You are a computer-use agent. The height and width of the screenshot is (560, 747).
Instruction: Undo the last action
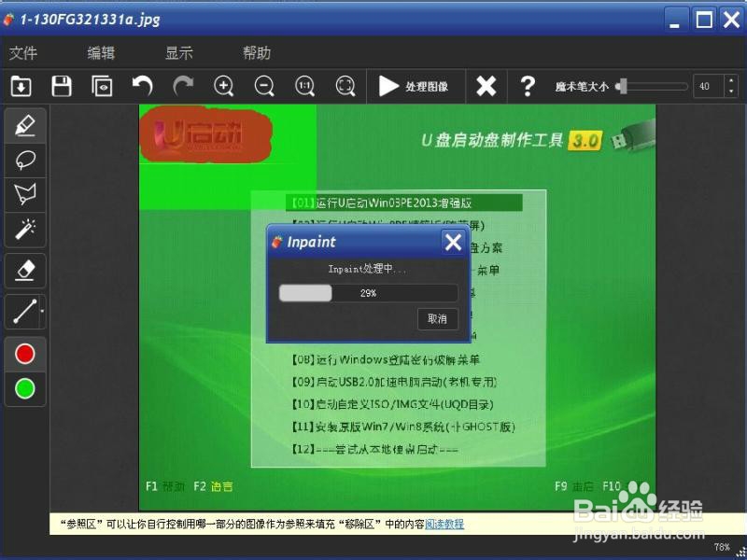tap(143, 86)
